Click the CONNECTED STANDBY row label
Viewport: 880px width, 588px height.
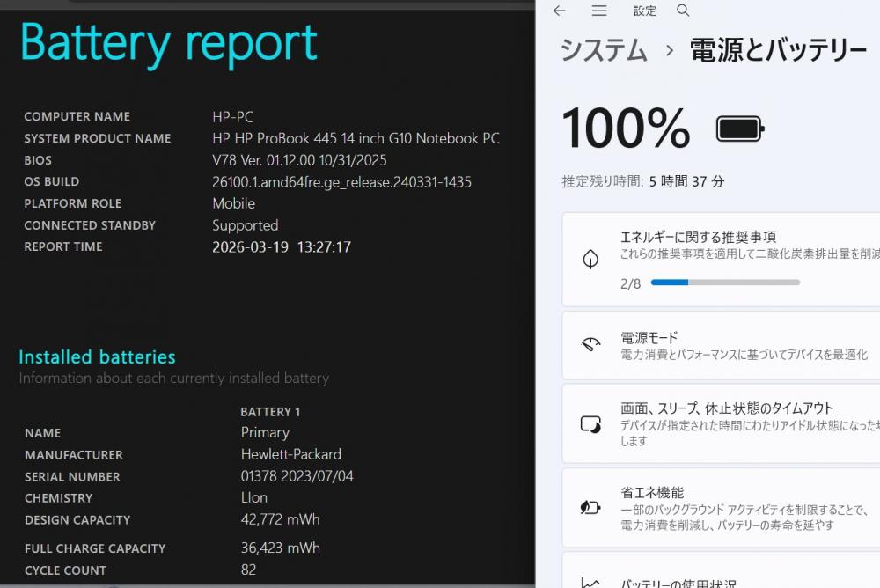[x=90, y=225]
